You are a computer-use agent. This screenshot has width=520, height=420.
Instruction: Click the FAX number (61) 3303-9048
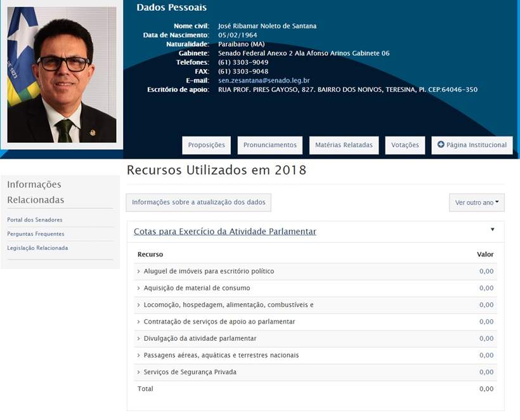(243, 71)
